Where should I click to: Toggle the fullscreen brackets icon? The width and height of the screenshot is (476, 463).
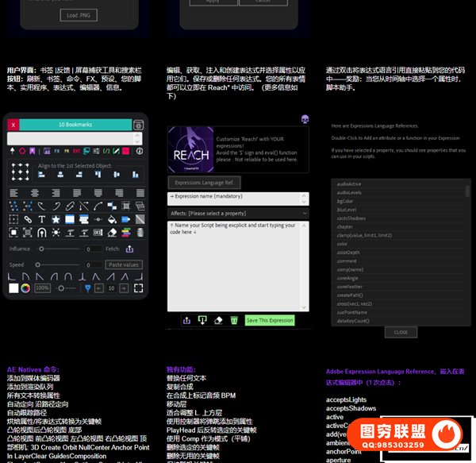[139, 287]
